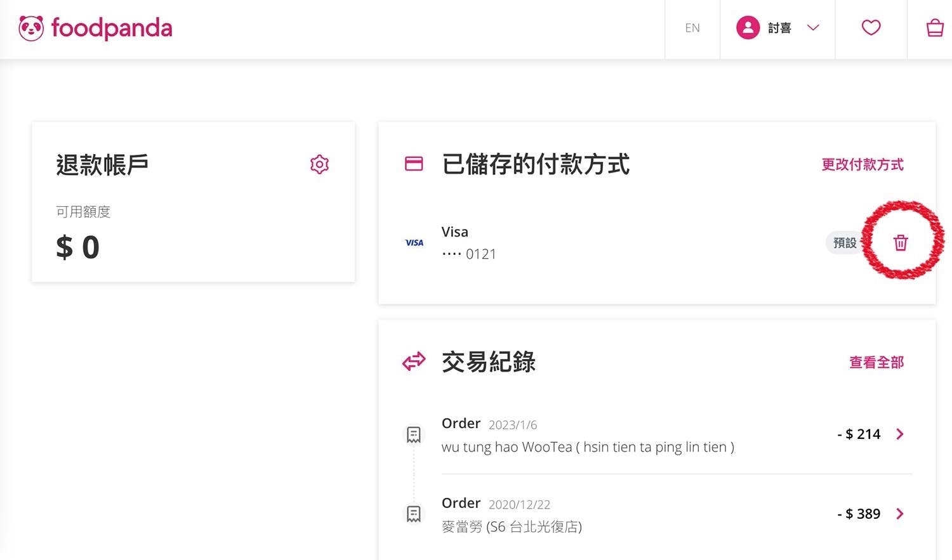The width and height of the screenshot is (952, 560).
Task: Open refund account settings gear
Action: coord(319,164)
